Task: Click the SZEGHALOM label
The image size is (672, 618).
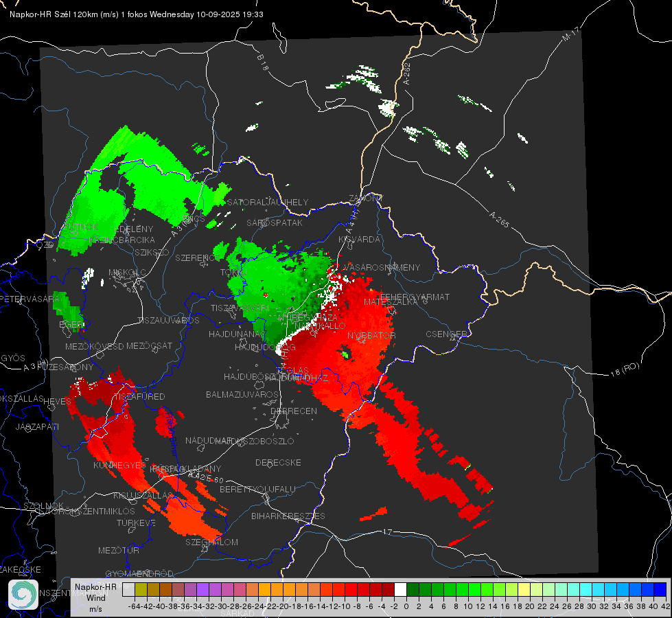Action: (211, 542)
